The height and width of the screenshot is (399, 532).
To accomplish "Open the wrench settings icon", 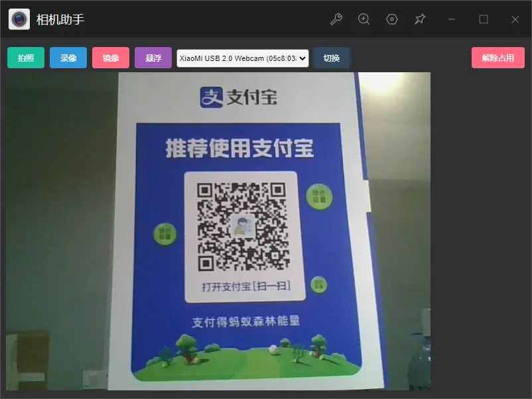I will click(x=336, y=19).
